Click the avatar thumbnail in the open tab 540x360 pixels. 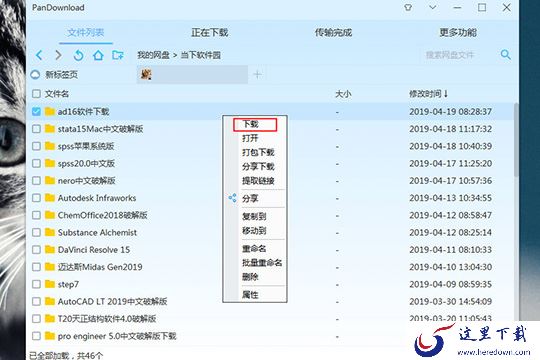coord(146,74)
